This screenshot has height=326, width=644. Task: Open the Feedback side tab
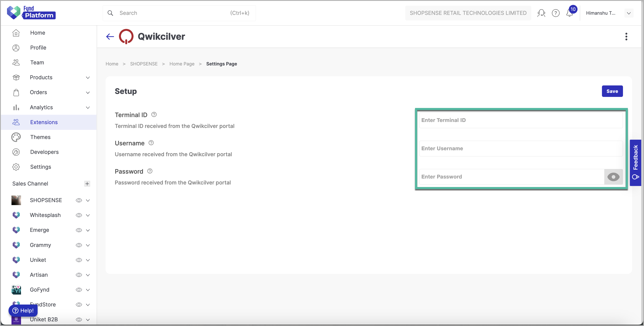[636, 163]
